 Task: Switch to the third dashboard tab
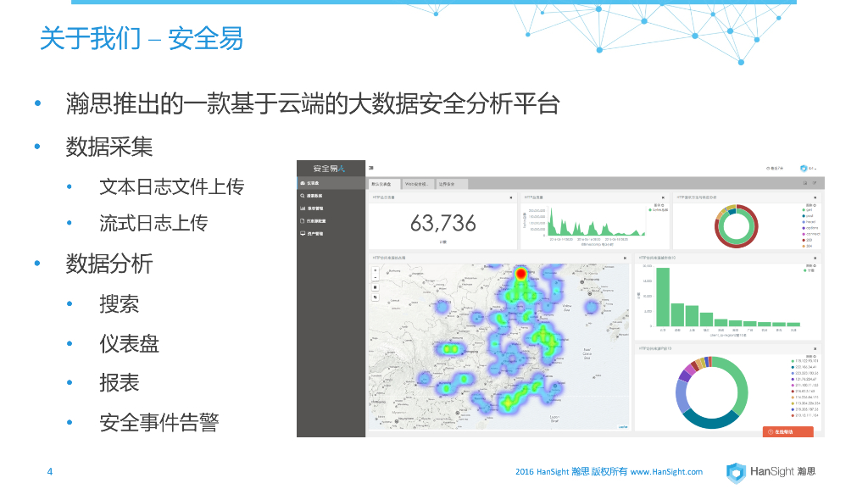click(x=451, y=184)
